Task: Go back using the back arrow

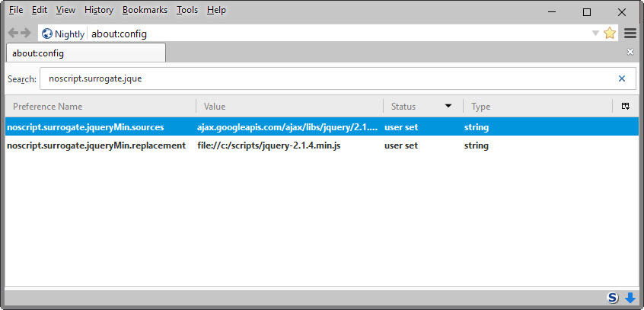Action: click(x=13, y=34)
